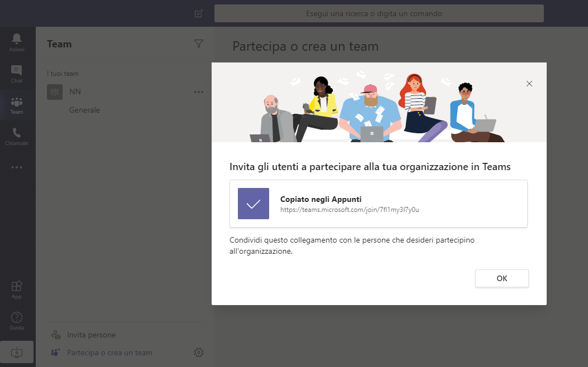Click the I tuoi team heading
The width and height of the screenshot is (588, 367).
point(63,74)
